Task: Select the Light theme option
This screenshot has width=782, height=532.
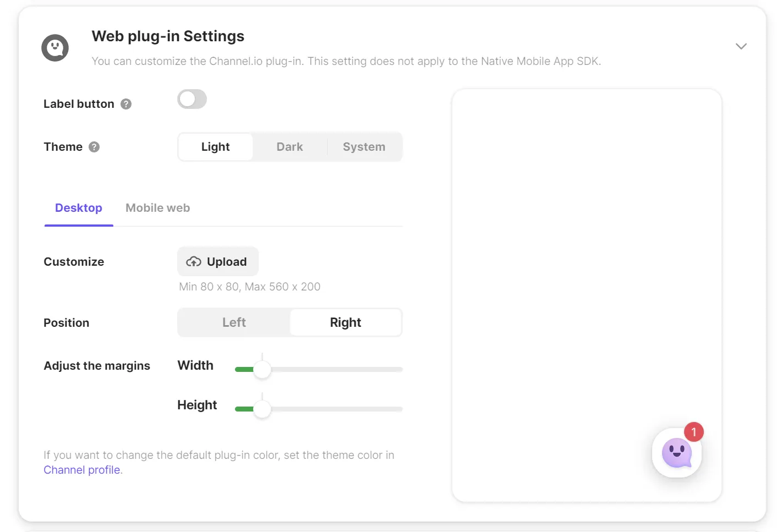Action: tap(216, 147)
